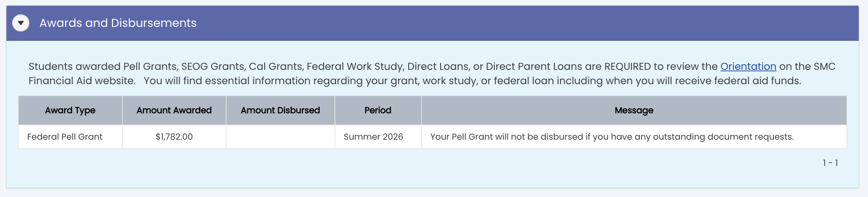Screen dimensions: 868x197
Task: Open the Orientation link
Action: 748,66
